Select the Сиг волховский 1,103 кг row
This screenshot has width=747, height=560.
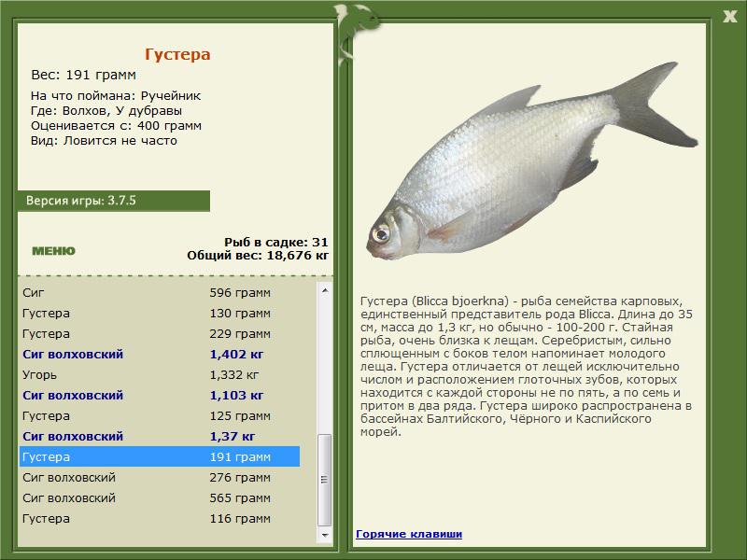(x=159, y=395)
